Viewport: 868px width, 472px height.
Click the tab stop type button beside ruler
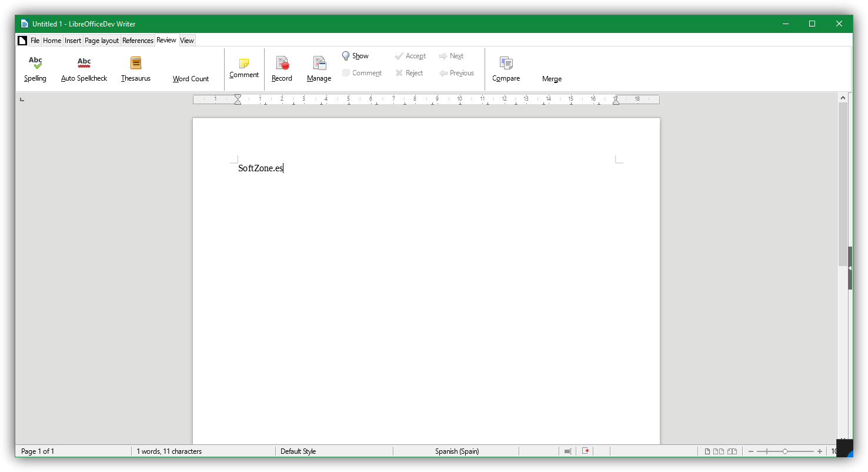(22, 99)
